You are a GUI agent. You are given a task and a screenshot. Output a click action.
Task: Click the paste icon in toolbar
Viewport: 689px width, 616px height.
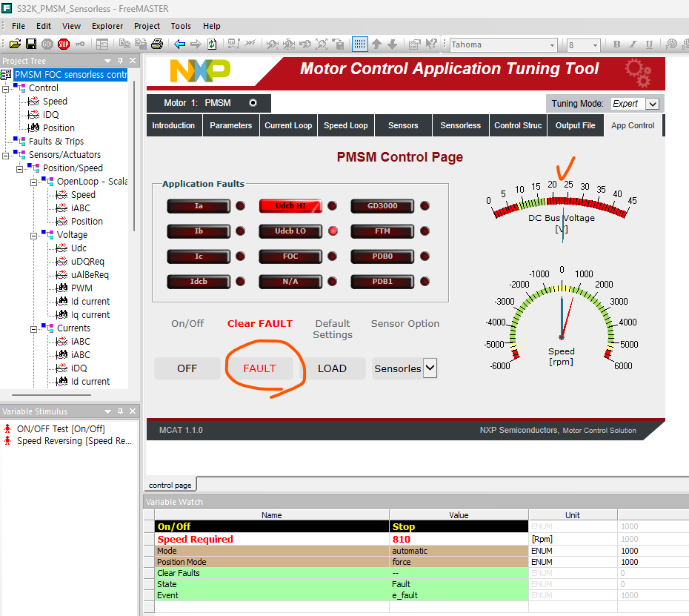pyautogui.click(x=141, y=44)
